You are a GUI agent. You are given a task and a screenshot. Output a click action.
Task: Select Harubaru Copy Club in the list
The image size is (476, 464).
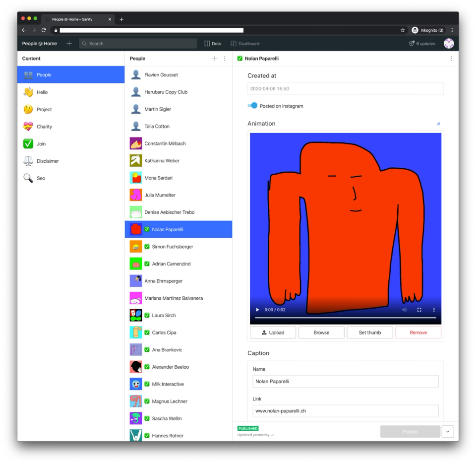click(x=178, y=92)
